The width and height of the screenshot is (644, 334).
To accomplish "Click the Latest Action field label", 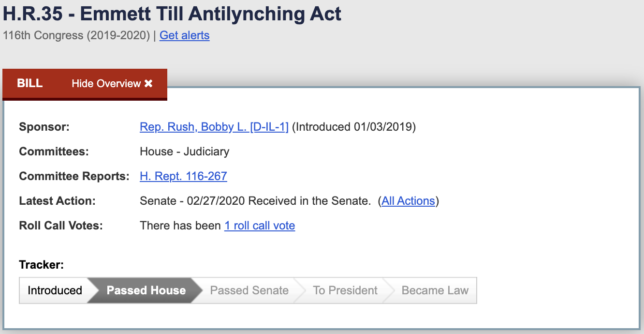I will pos(57,201).
